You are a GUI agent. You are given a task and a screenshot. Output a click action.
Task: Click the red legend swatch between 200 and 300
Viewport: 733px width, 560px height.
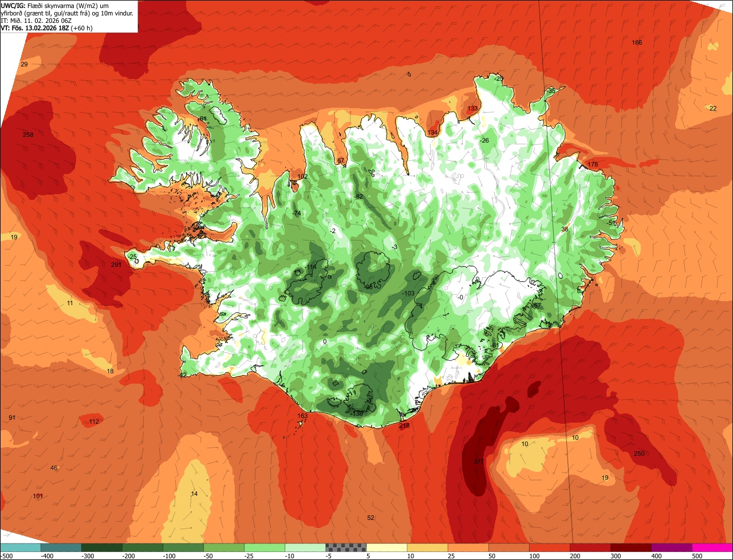[590, 547]
